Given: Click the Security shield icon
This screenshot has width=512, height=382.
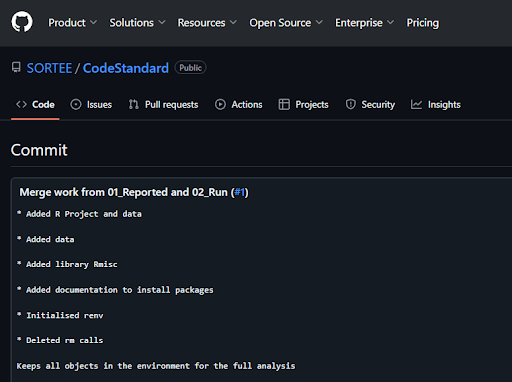Looking at the screenshot, I should click(350, 104).
